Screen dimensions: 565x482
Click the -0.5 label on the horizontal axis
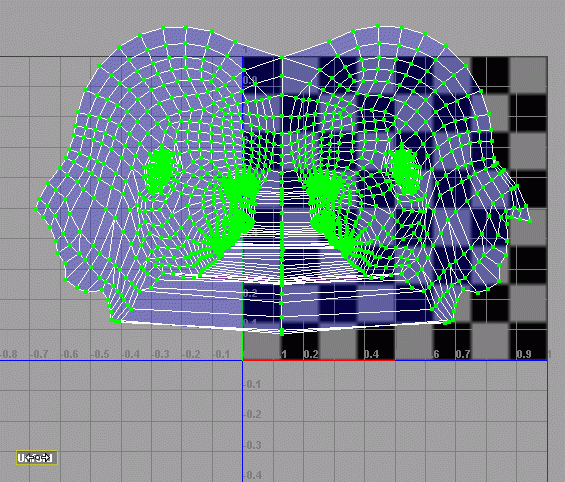pos(99,354)
